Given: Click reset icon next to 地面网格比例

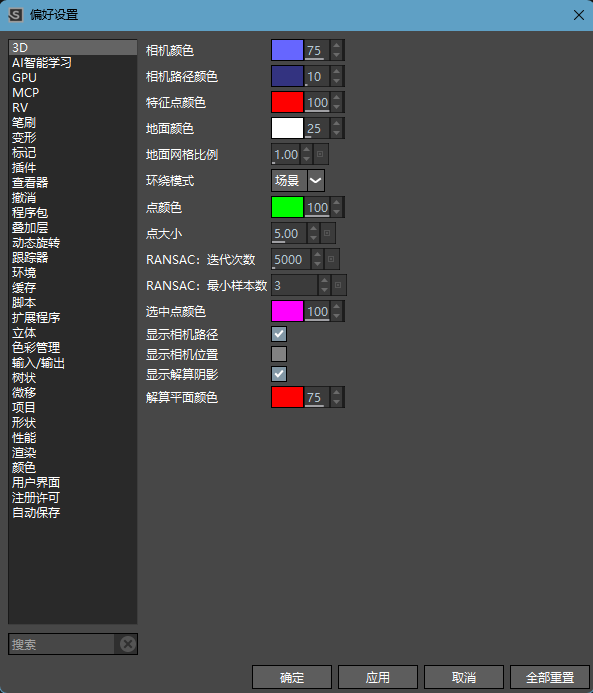Looking at the screenshot, I should pyautogui.click(x=320, y=154).
